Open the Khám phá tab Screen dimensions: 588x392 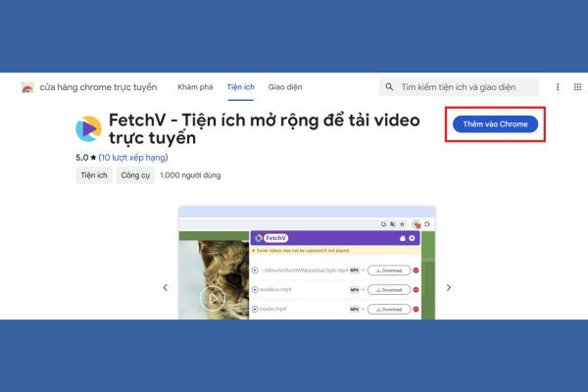[x=195, y=87]
